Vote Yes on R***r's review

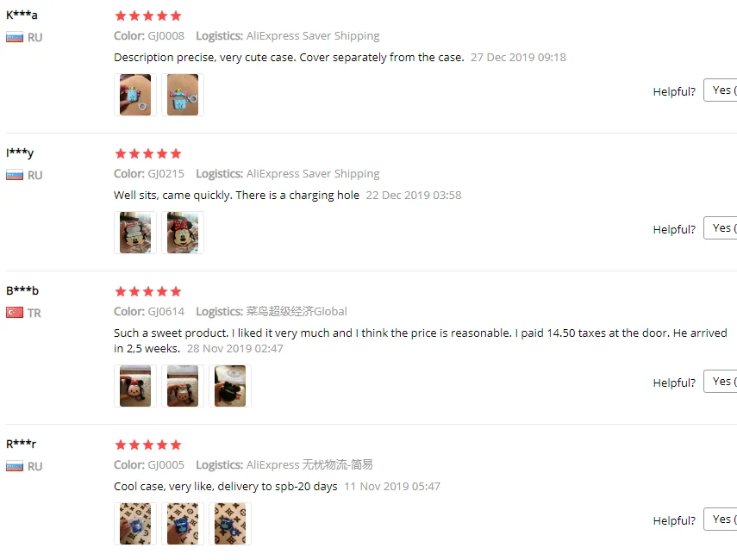721,520
